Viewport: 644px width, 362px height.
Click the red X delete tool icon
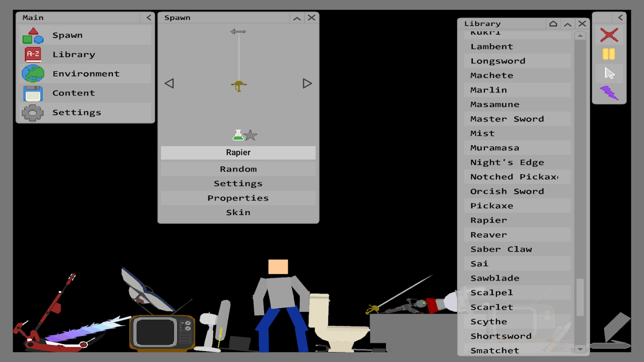(x=609, y=35)
